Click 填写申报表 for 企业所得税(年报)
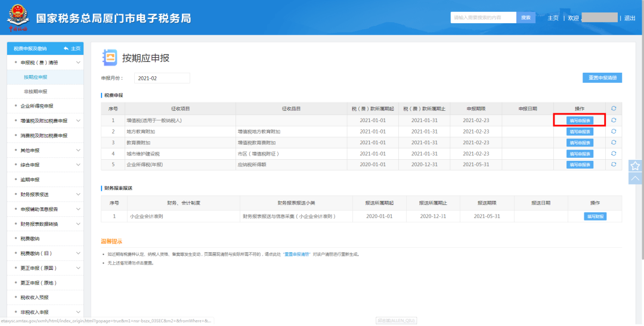 pos(580,164)
